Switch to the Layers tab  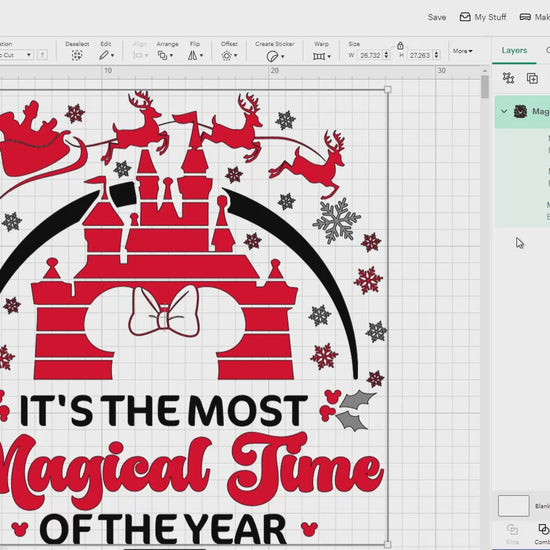[514, 51]
